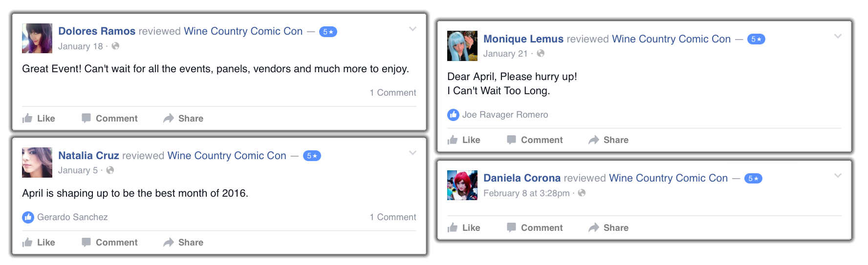Share Daniela Corona's review
This screenshot has height=265, width=868.
click(x=608, y=227)
